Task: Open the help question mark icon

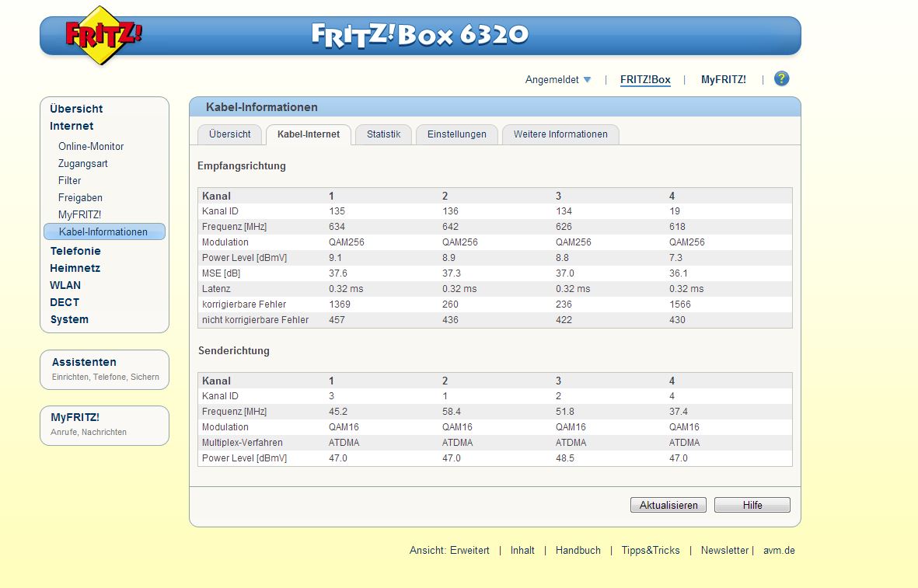Action: tap(781, 78)
